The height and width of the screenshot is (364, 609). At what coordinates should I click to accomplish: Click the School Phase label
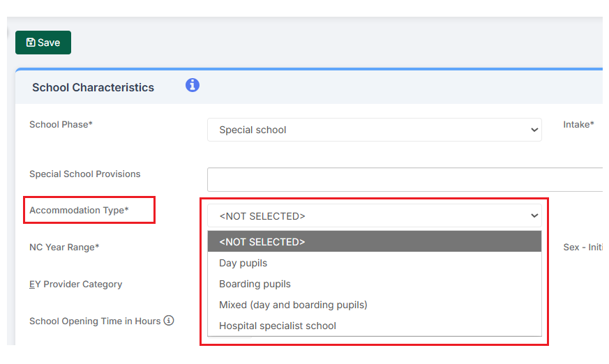(x=61, y=124)
